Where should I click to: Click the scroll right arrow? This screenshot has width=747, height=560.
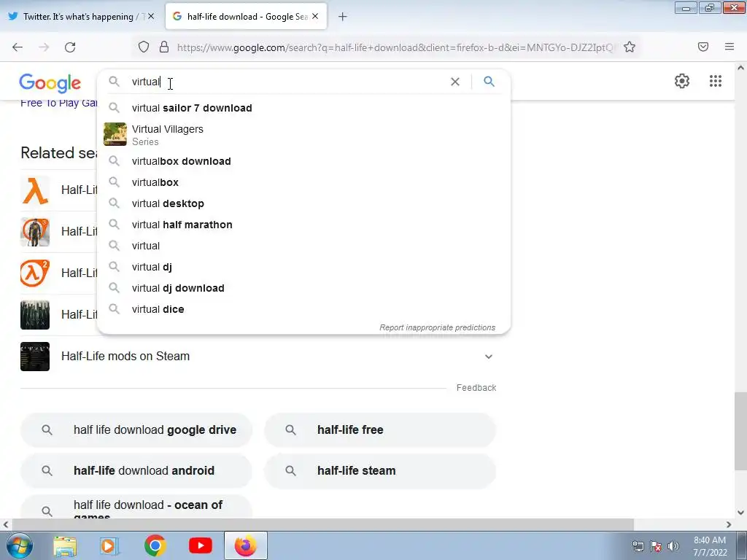click(729, 524)
